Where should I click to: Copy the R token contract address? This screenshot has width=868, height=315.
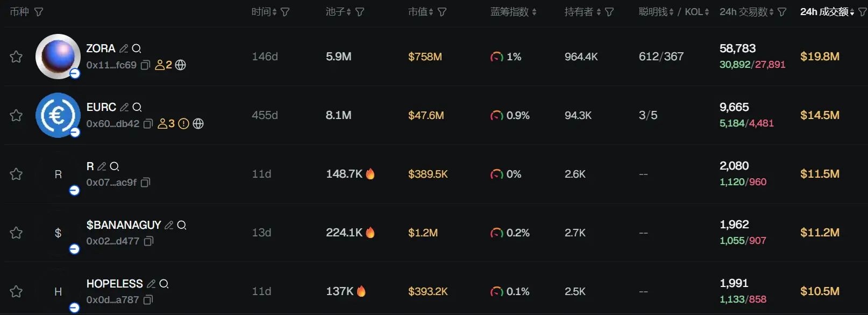[145, 183]
